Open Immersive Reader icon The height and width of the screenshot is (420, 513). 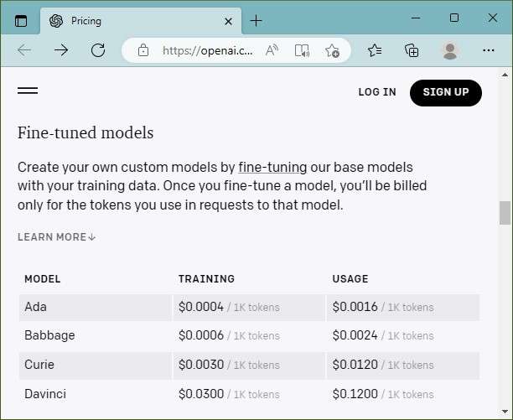[302, 50]
